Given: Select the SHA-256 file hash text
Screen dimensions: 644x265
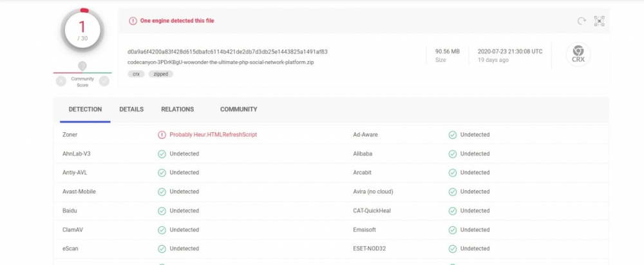Looking at the screenshot, I should click(x=227, y=52).
